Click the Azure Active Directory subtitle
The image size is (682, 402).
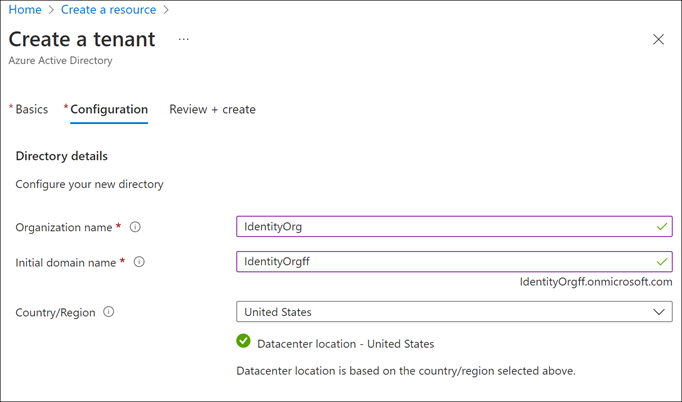coord(60,60)
